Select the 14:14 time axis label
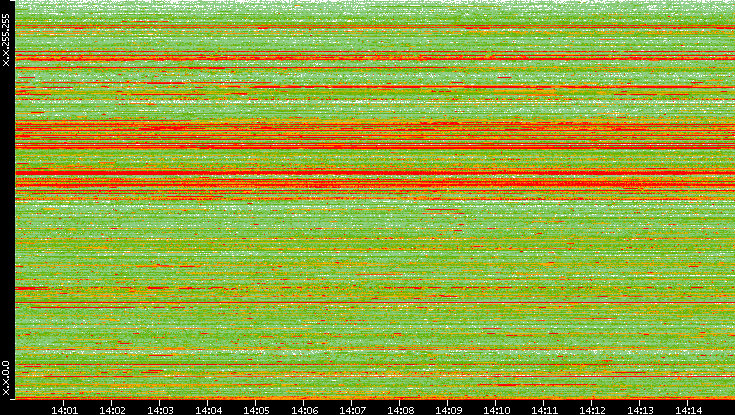The image size is (735, 415). (x=688, y=410)
